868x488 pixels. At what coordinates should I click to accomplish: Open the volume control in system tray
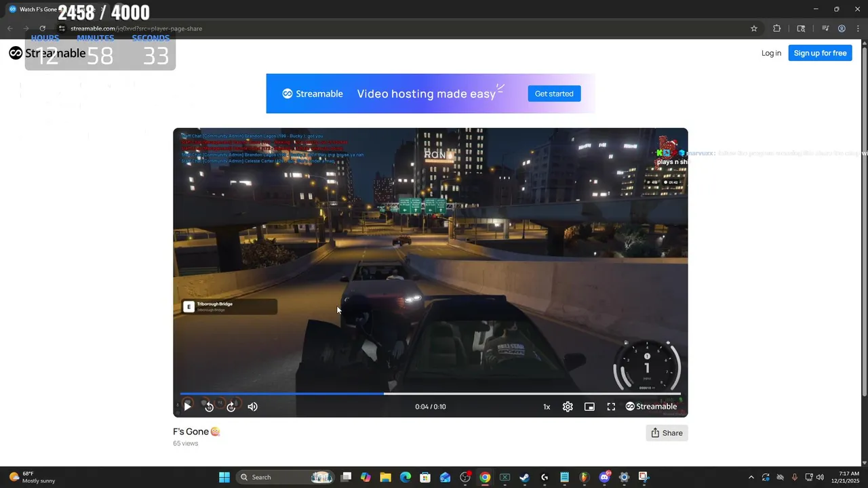820,477
